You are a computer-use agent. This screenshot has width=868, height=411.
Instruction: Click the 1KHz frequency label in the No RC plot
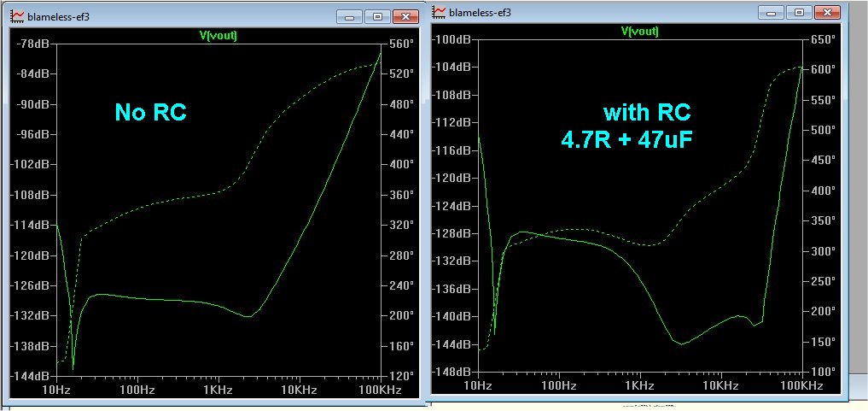219,388
